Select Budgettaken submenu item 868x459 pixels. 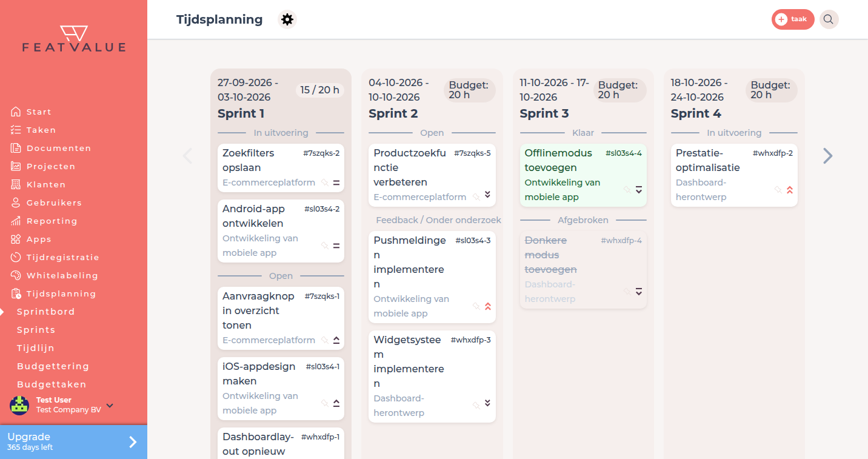pyautogui.click(x=52, y=384)
